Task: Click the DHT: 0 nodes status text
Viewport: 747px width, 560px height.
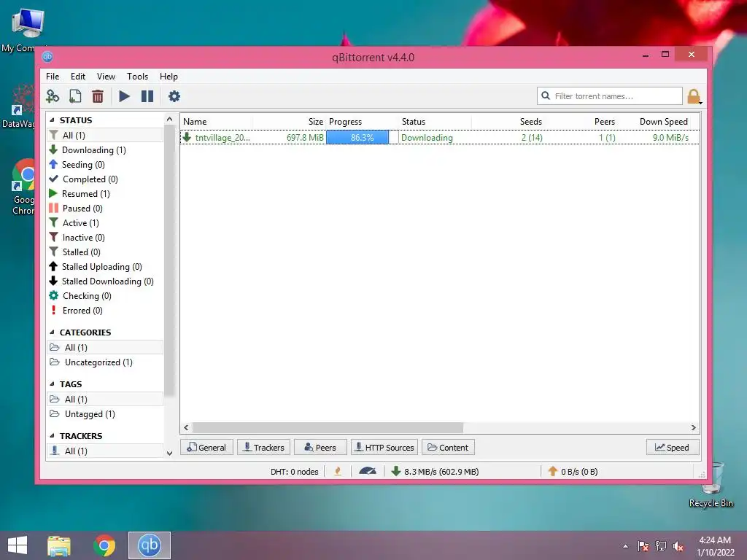Action: [x=295, y=472]
